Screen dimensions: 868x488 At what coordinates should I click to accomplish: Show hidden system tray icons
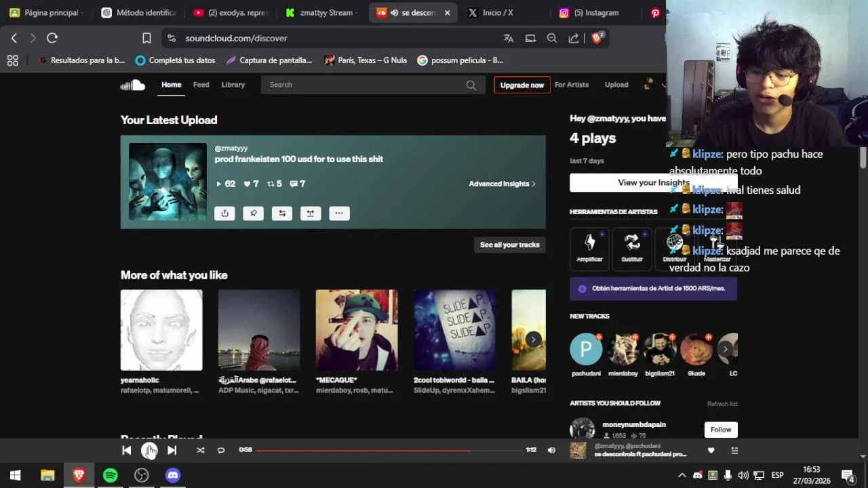682,475
